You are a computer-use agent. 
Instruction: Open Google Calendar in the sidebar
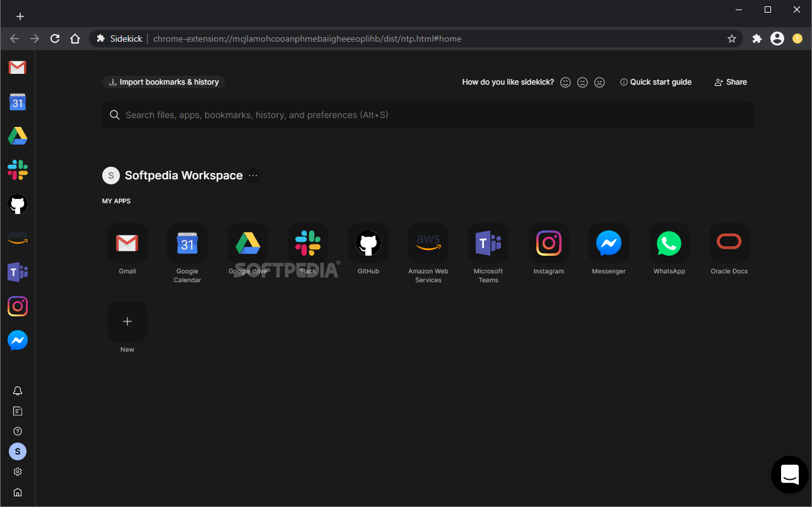coord(18,102)
